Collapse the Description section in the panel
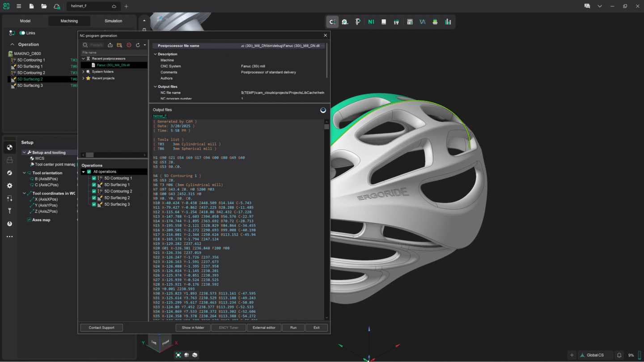 [155, 54]
